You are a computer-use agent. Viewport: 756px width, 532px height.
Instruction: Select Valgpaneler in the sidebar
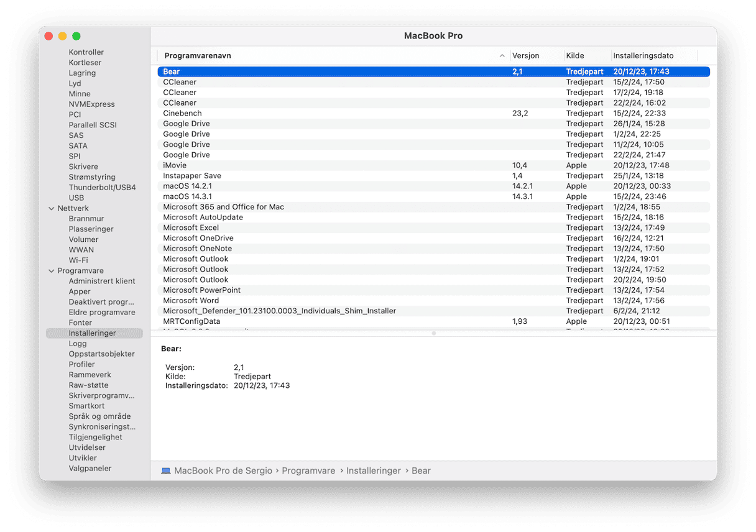(x=90, y=469)
